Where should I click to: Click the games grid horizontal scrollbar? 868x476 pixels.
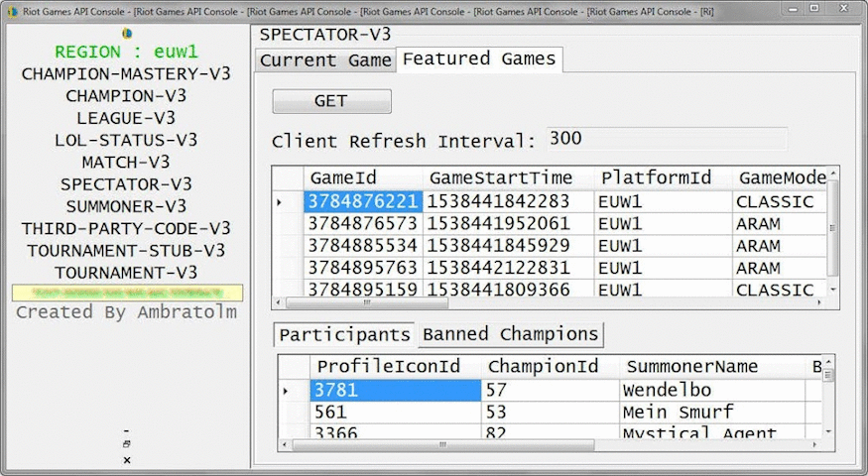point(546,303)
